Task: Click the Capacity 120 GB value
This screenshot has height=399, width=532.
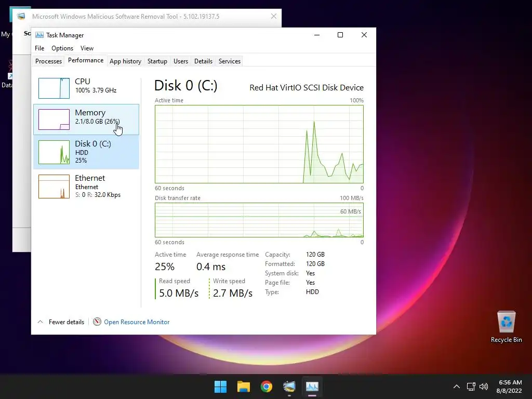Action: click(315, 255)
